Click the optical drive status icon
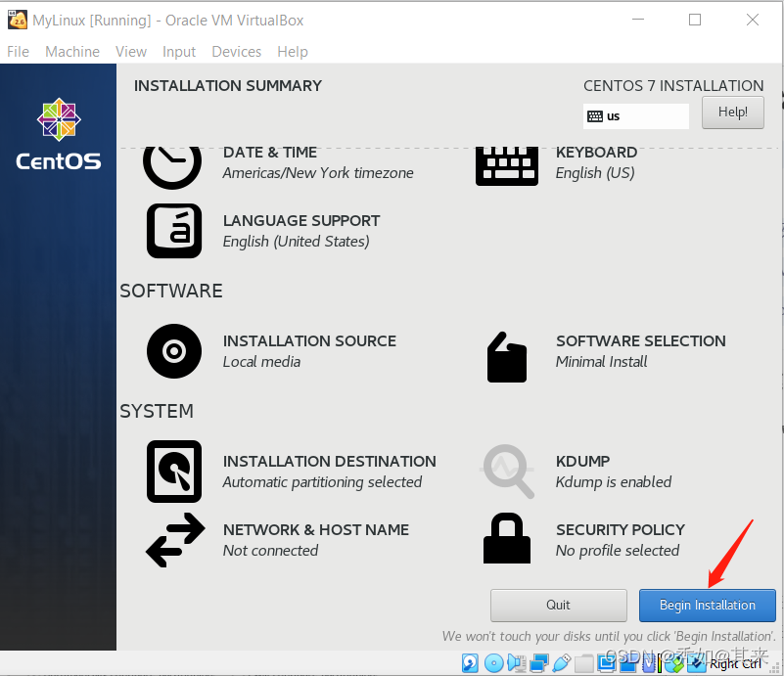Screen dimensions: 784x676 point(494,663)
